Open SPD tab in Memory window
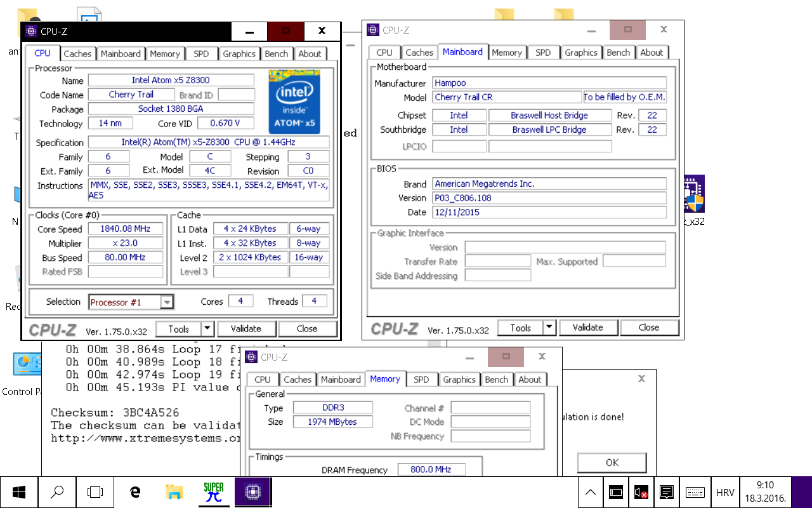This screenshot has height=508, width=812. coord(421,380)
